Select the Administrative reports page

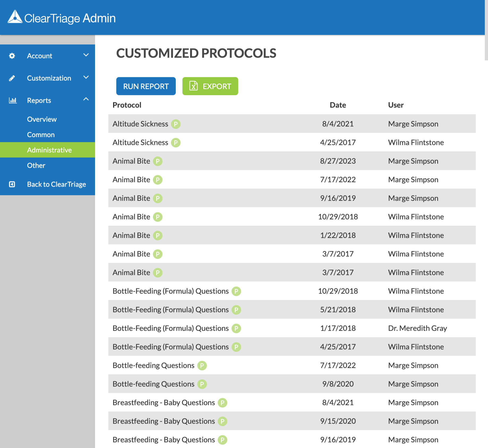(48, 150)
